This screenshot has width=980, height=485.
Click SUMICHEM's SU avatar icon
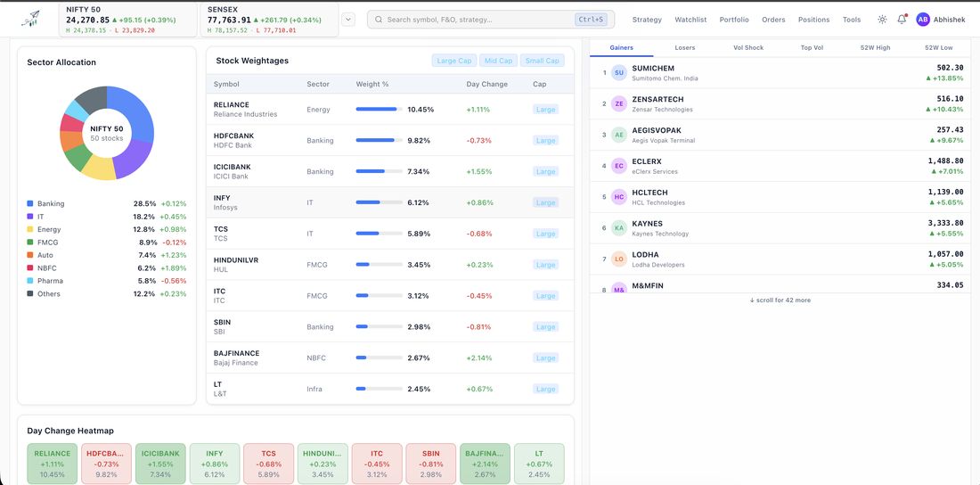point(619,72)
